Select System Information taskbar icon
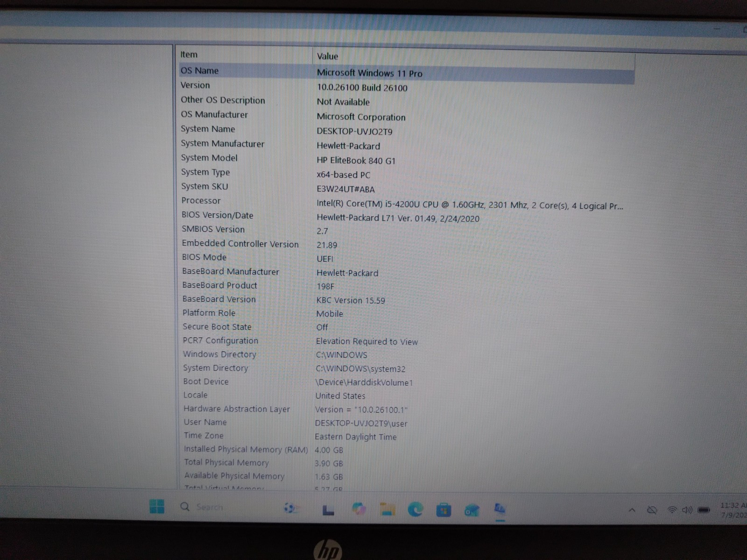Screen dimensions: 747x560 point(500,509)
